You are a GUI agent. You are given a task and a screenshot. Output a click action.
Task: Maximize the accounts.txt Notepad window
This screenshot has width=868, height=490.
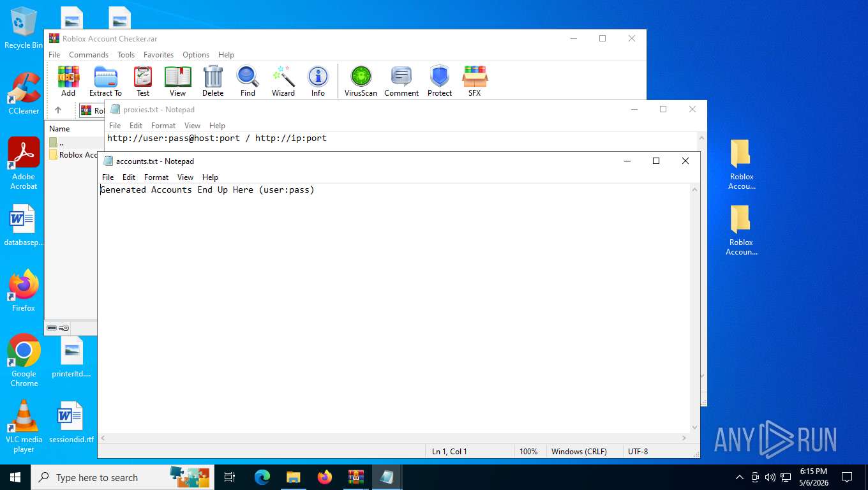coord(655,161)
